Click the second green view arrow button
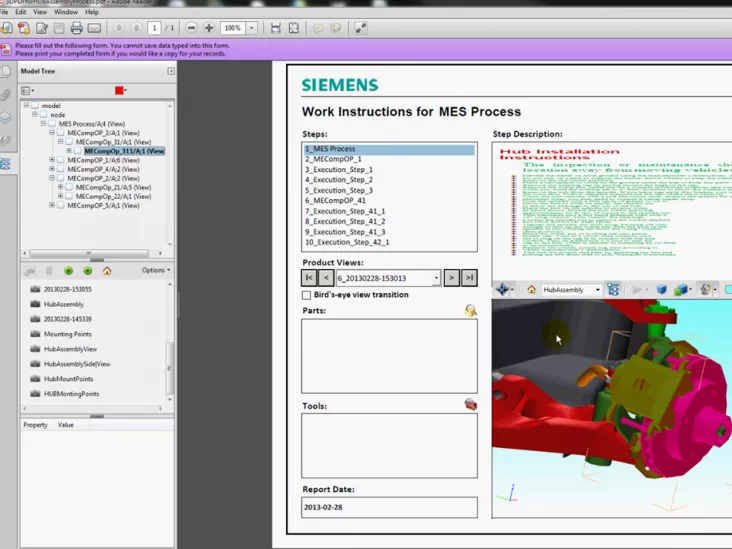The image size is (732, 549). (x=87, y=270)
